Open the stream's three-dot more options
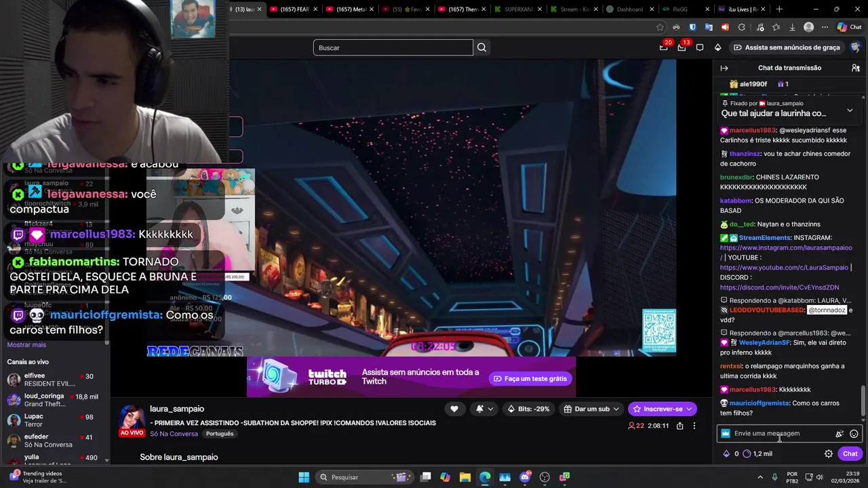 [x=694, y=426]
